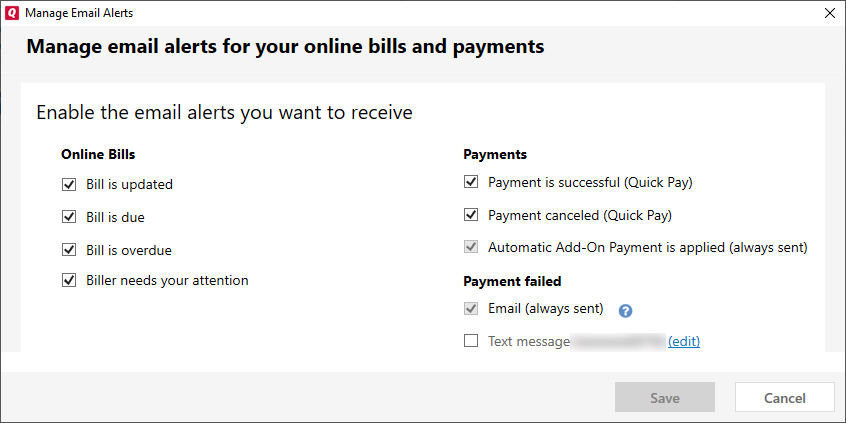Click the Automatic Add-On Payment checkbox
The width and height of the screenshot is (846, 423).
click(x=471, y=247)
